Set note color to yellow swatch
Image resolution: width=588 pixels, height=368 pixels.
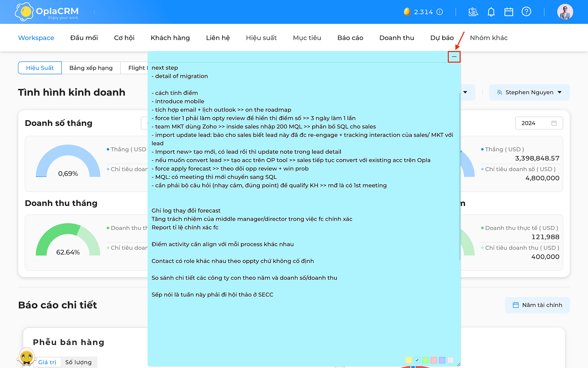click(409, 360)
